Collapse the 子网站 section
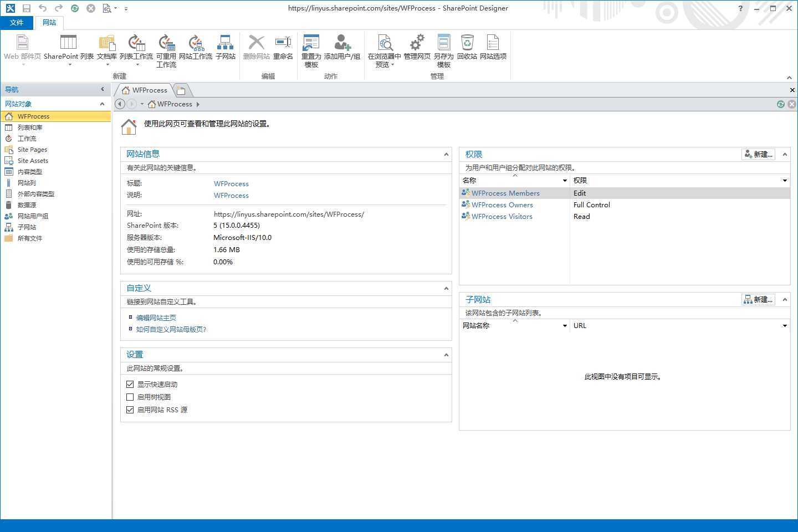 (785, 300)
